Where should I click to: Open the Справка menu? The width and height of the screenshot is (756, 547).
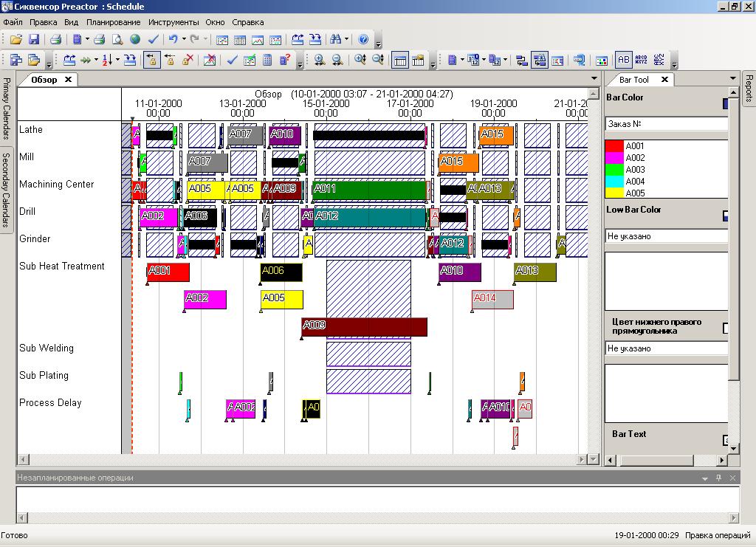pos(248,22)
